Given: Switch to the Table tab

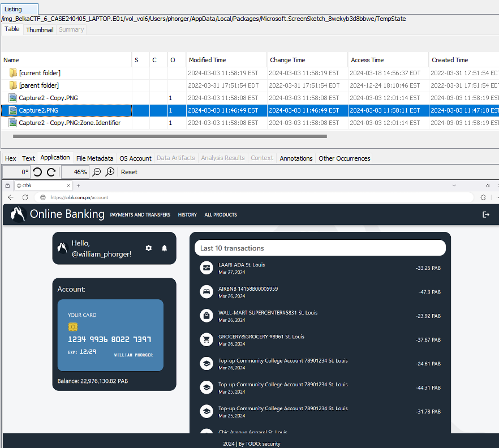Looking at the screenshot, I should (x=12, y=29).
